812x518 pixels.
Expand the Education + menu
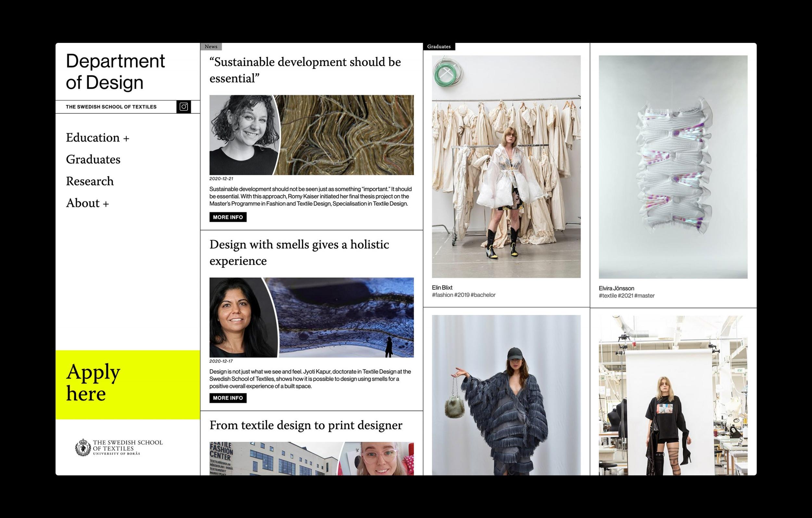click(x=97, y=138)
